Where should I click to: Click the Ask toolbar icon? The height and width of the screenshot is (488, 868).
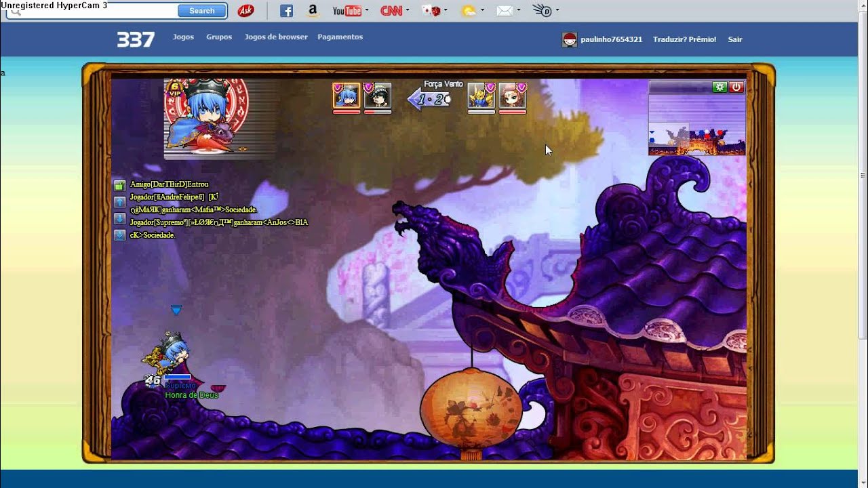click(x=245, y=11)
